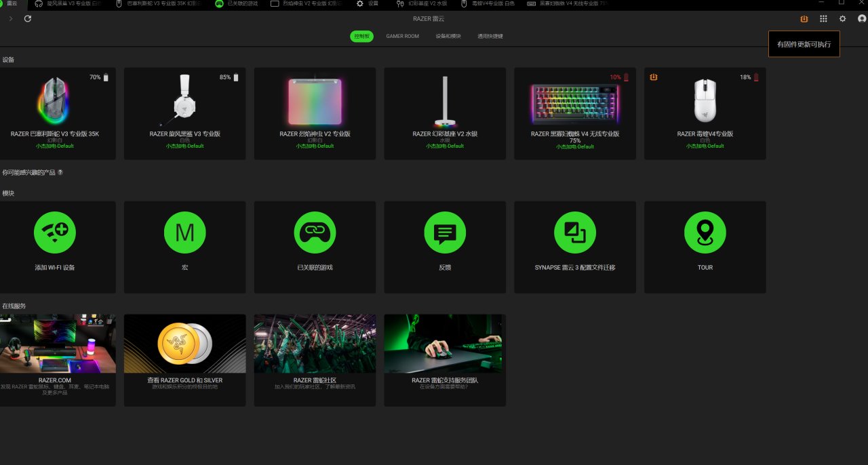Launch the TOUR module icon
Image resolution: width=868 pixels, height=465 pixels.
pos(705,232)
